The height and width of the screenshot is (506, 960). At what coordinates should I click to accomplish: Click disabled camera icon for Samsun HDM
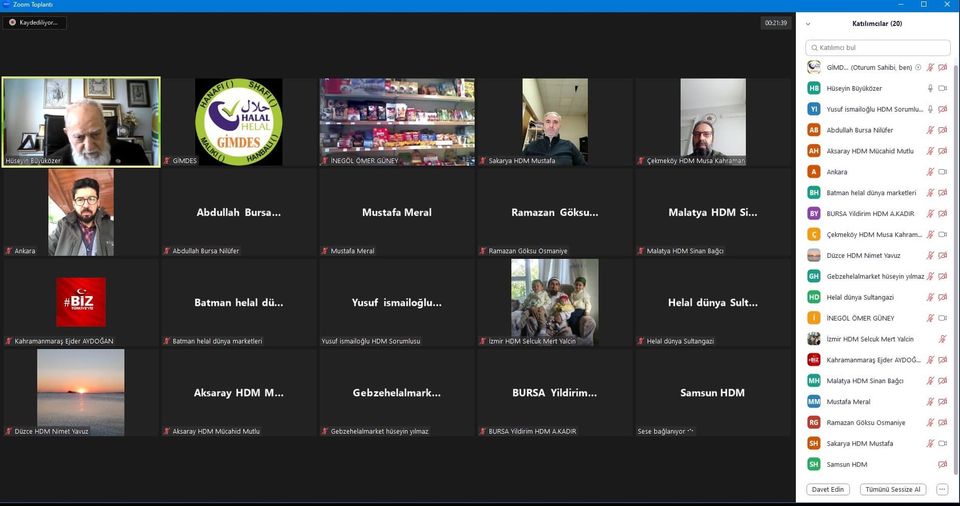(x=942, y=464)
